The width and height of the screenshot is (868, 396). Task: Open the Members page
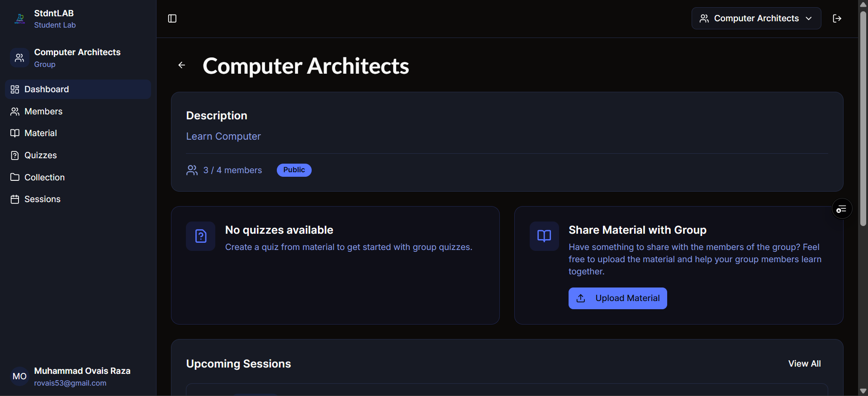(78, 111)
